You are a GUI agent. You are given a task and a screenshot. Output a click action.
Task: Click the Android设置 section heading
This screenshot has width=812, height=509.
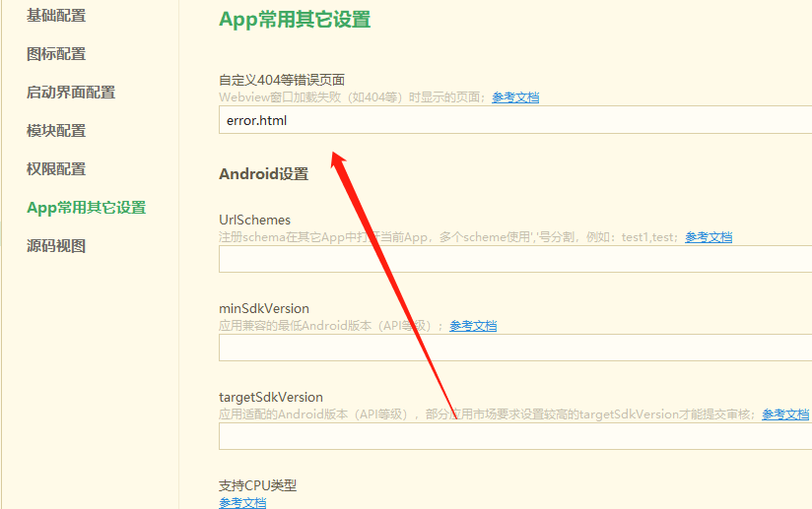click(x=263, y=174)
